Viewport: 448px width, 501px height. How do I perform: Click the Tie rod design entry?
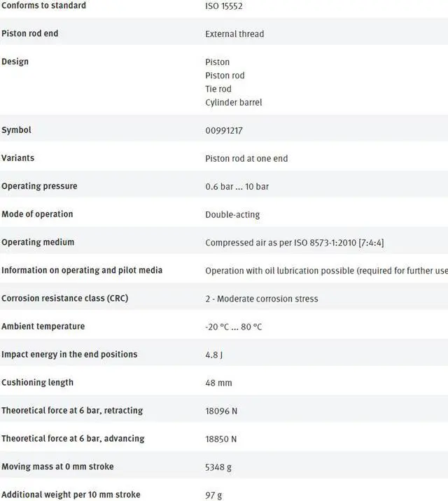pyautogui.click(x=218, y=89)
